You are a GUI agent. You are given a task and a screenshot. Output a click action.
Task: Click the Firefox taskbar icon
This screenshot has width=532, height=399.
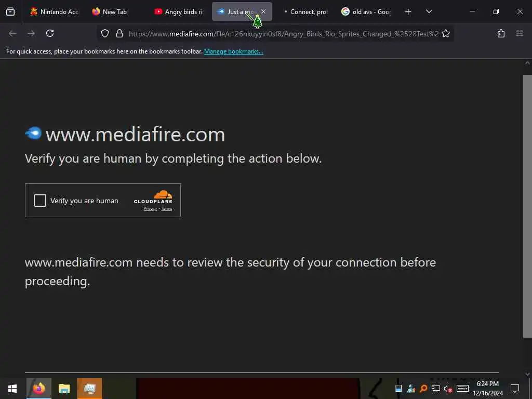coord(38,389)
